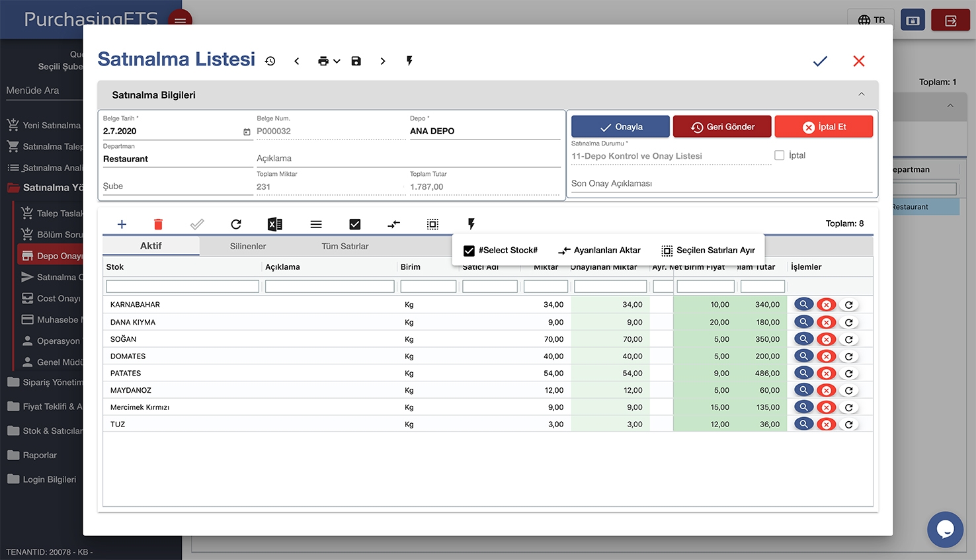The height and width of the screenshot is (560, 976).
Task: Toggle the select-all checkbox icon in toolbar
Action: (355, 224)
